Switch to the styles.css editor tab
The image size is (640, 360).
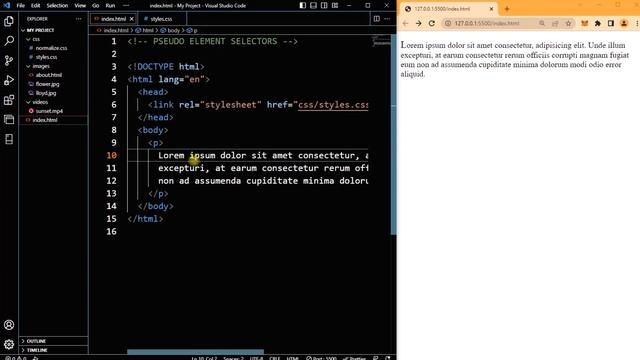161,19
